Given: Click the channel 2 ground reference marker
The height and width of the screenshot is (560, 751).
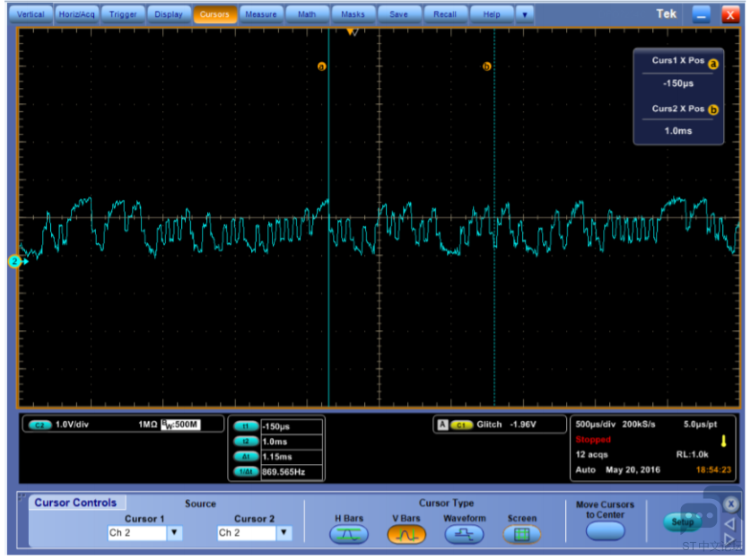Looking at the screenshot, I should (15, 261).
